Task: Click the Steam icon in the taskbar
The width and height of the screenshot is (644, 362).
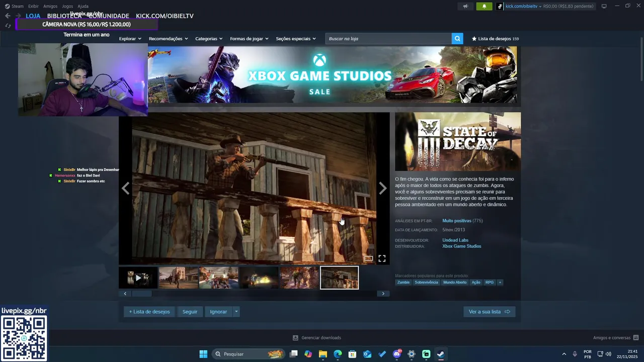Action: 441,354
